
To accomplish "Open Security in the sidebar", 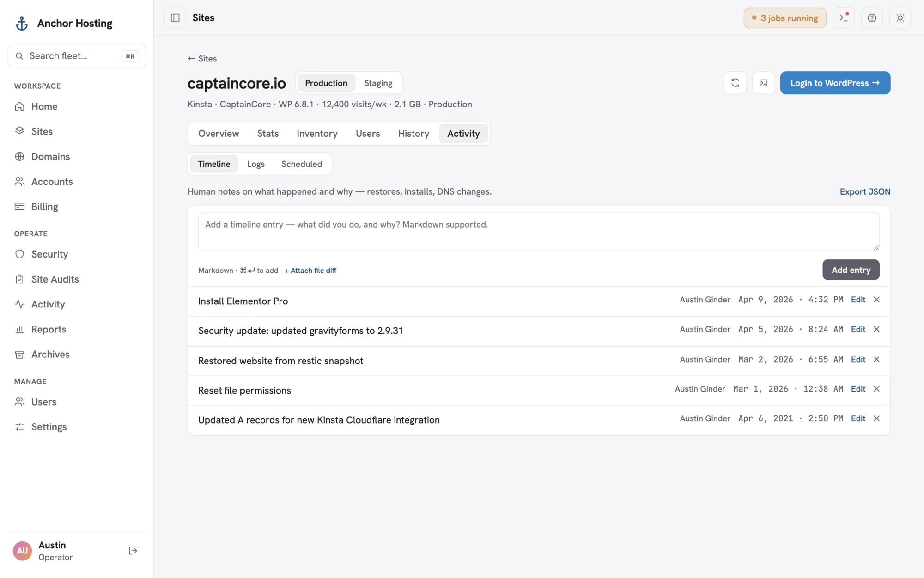I will point(77,254).
